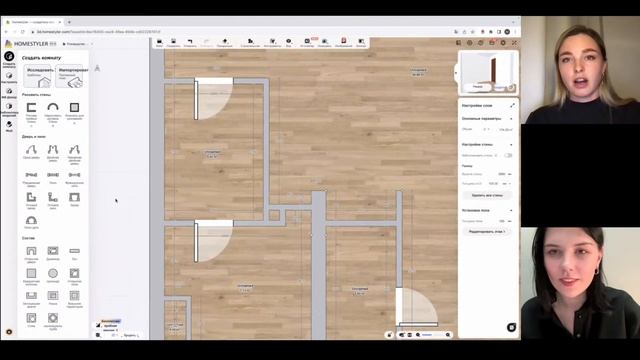This screenshot has width=640, height=360.
Task: Choose the square column structure item
Action: pos(31,273)
